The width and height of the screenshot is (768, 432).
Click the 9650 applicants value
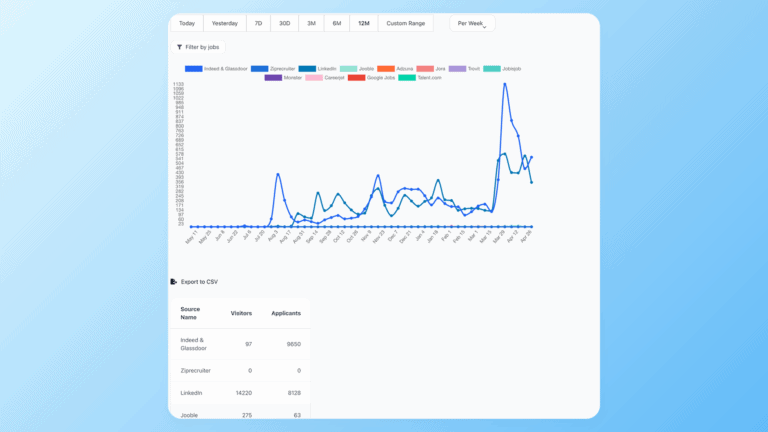click(x=294, y=344)
